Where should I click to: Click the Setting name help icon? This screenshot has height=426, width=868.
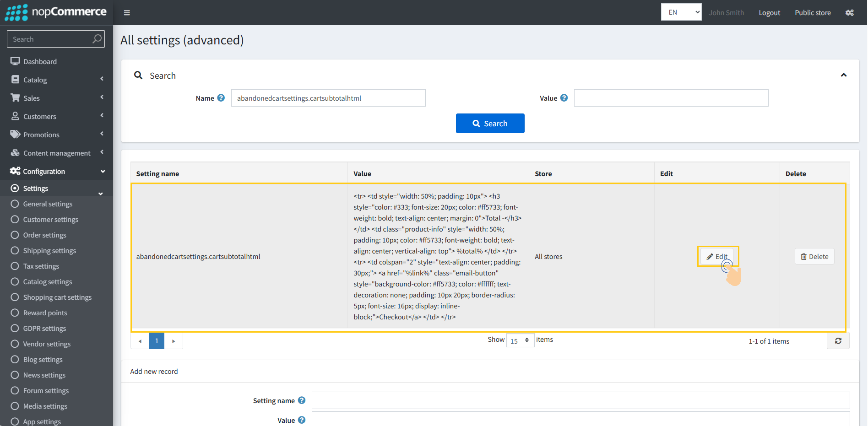(302, 400)
